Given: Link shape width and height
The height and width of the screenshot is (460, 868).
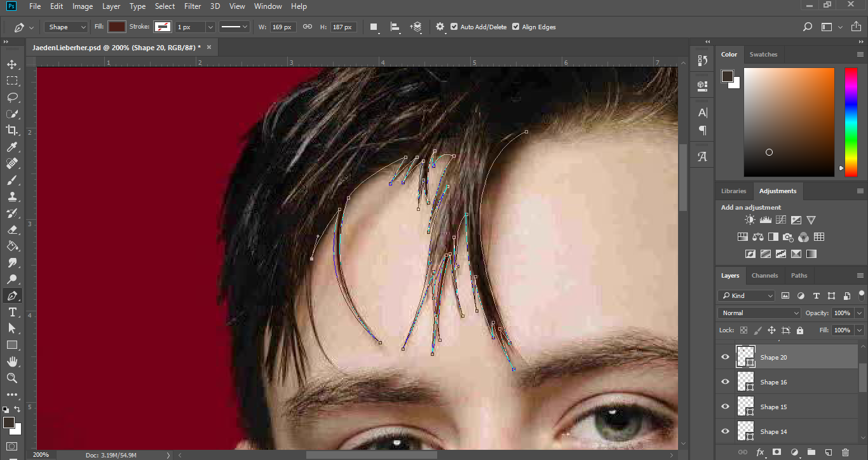Looking at the screenshot, I should [308, 27].
